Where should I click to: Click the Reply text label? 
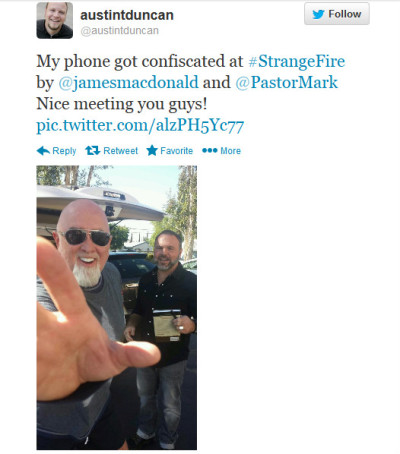coord(64,151)
